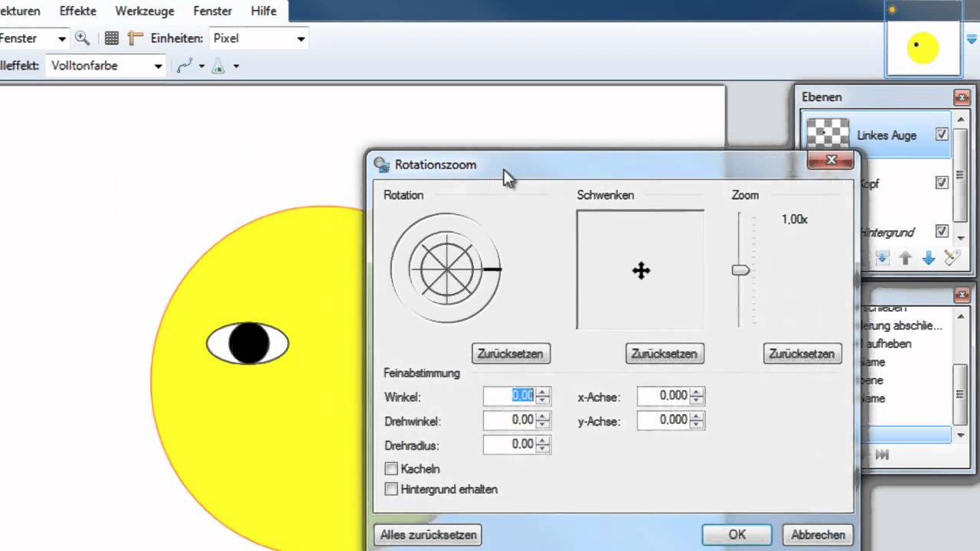Open the Hilfe menu
The image size is (980, 551).
click(263, 11)
